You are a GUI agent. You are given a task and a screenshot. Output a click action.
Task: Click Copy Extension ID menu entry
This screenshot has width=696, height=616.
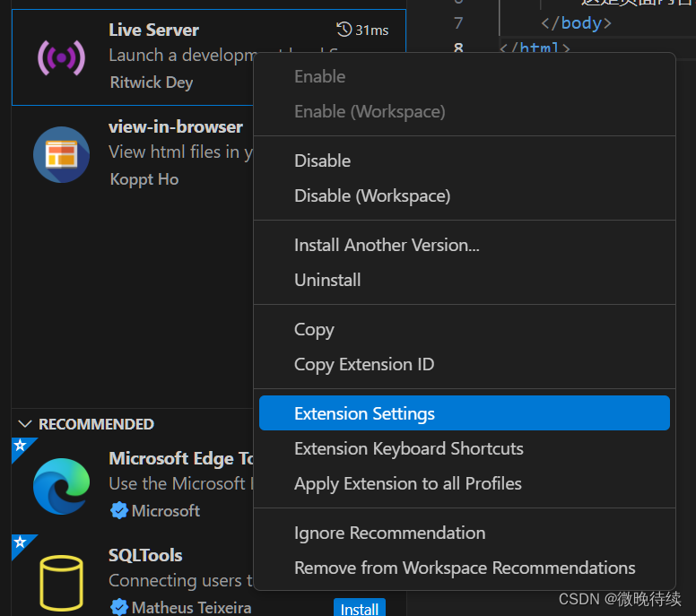[x=465, y=364]
